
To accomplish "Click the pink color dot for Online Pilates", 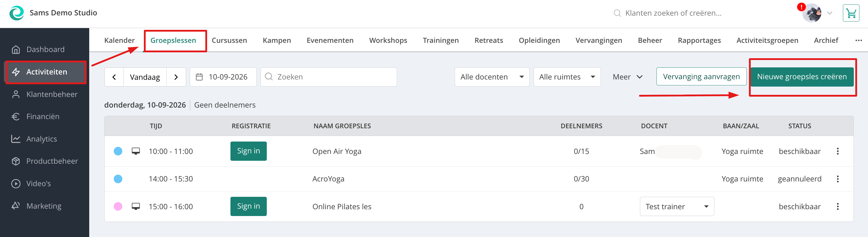I will 118,207.
